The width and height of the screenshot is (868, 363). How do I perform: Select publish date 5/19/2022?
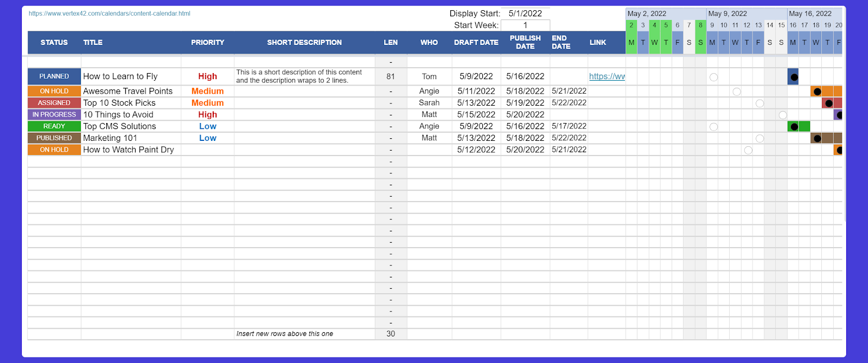[x=525, y=103]
